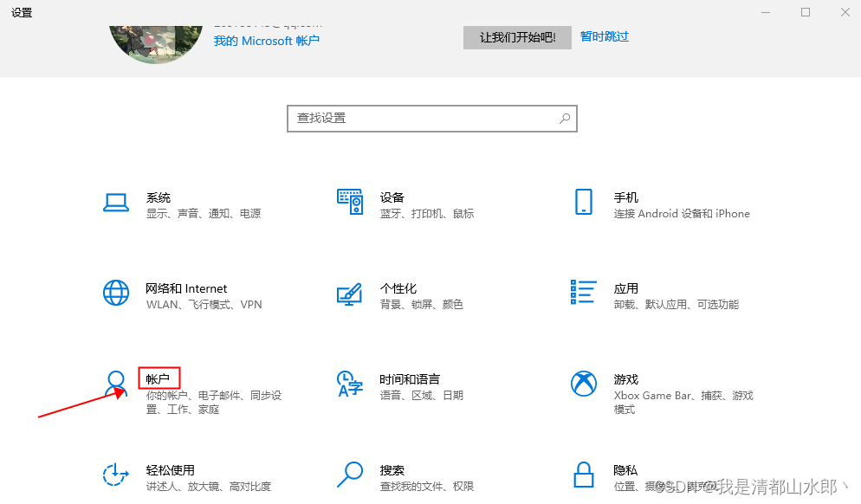The height and width of the screenshot is (504, 861).
Task: Select the 手机 phone icon
Action: coord(583,203)
